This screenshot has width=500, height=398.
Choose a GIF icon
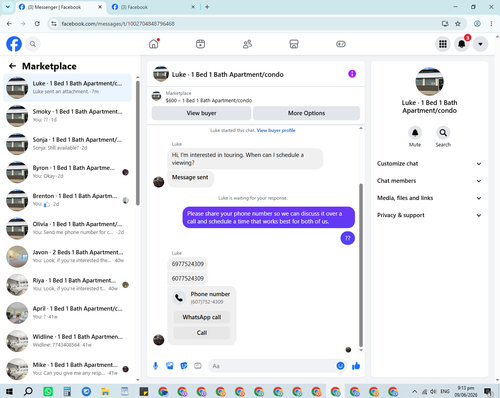(198, 366)
